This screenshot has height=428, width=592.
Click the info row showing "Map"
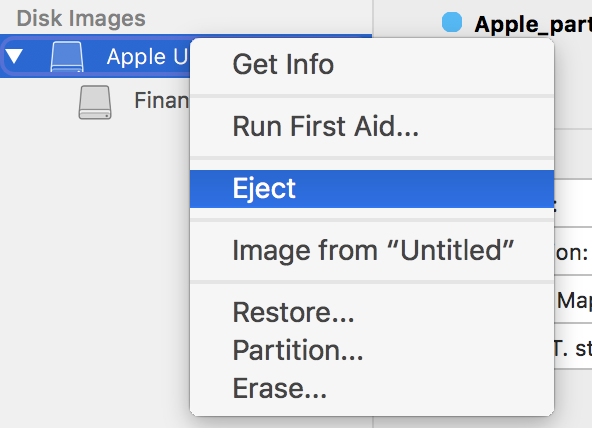click(x=573, y=299)
